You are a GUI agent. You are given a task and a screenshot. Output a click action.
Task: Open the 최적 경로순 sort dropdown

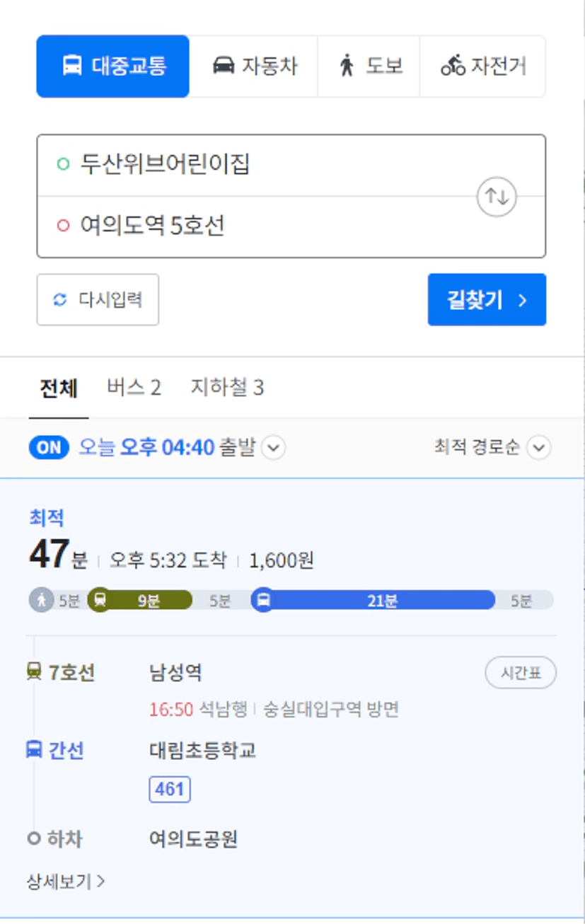click(x=493, y=447)
